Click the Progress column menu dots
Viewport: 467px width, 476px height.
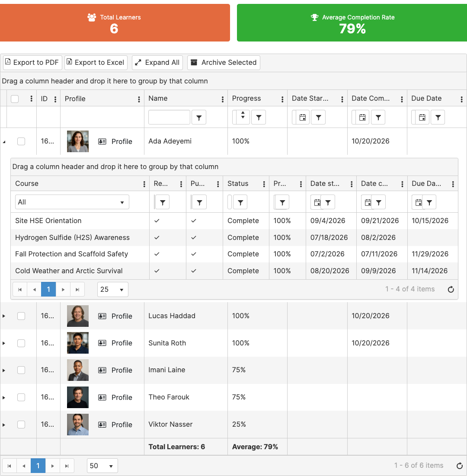(282, 99)
